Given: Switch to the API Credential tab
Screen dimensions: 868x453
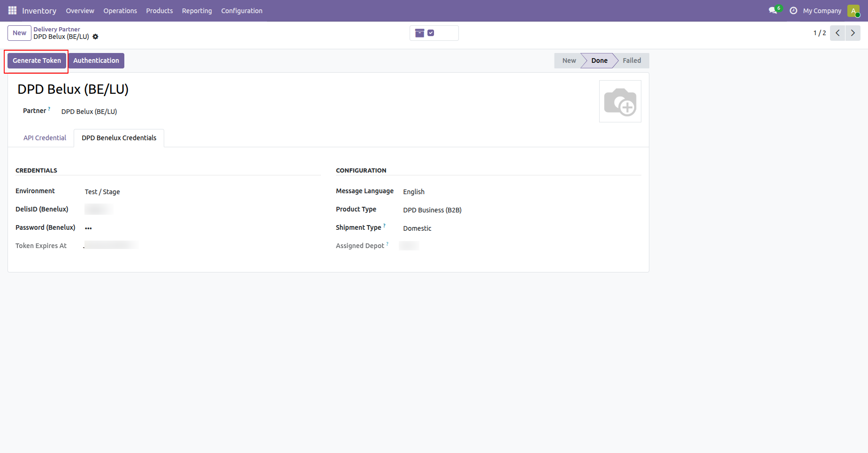Looking at the screenshot, I should [45, 138].
